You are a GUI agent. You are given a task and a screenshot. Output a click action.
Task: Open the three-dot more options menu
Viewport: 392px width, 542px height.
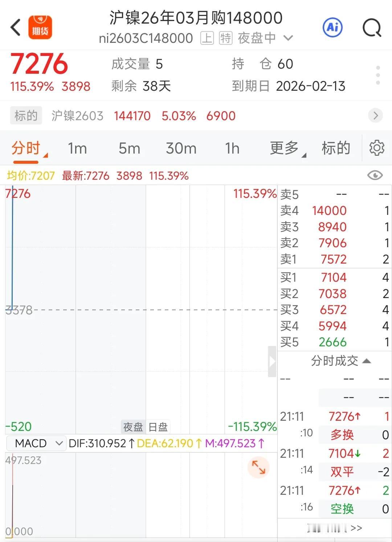[x=378, y=75]
